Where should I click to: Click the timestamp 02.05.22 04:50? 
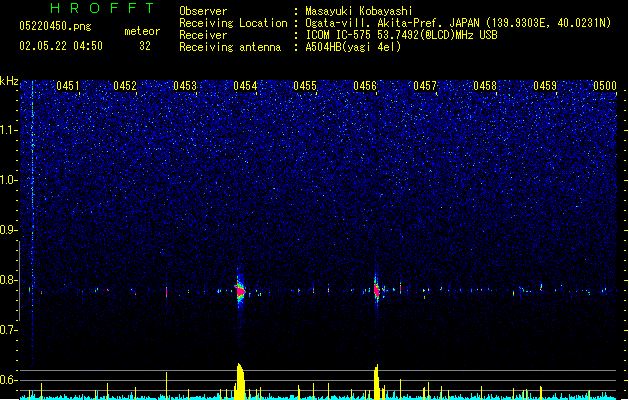61,46
